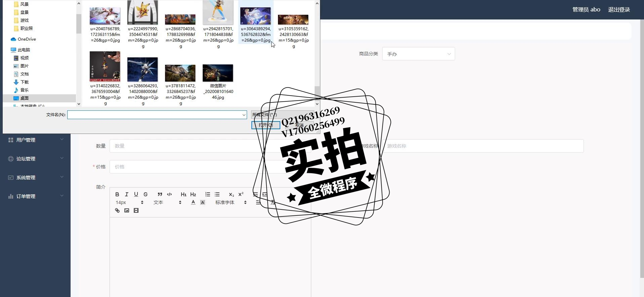Toggle underline formatting in the editor

pyautogui.click(x=136, y=194)
